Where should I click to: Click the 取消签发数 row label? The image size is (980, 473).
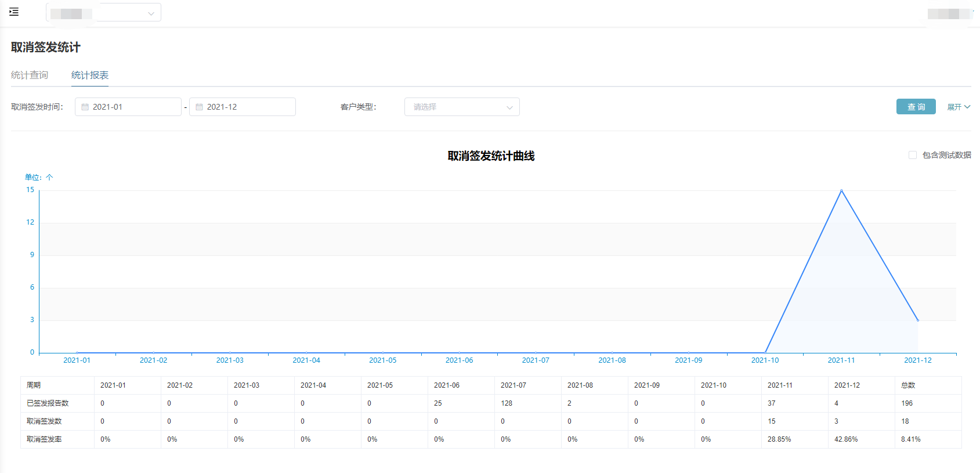tap(44, 421)
